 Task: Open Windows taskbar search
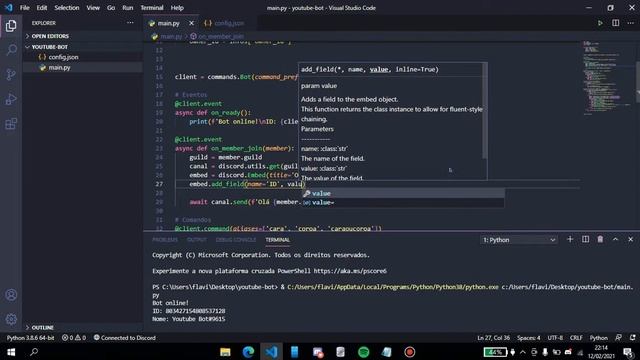coord(34,352)
